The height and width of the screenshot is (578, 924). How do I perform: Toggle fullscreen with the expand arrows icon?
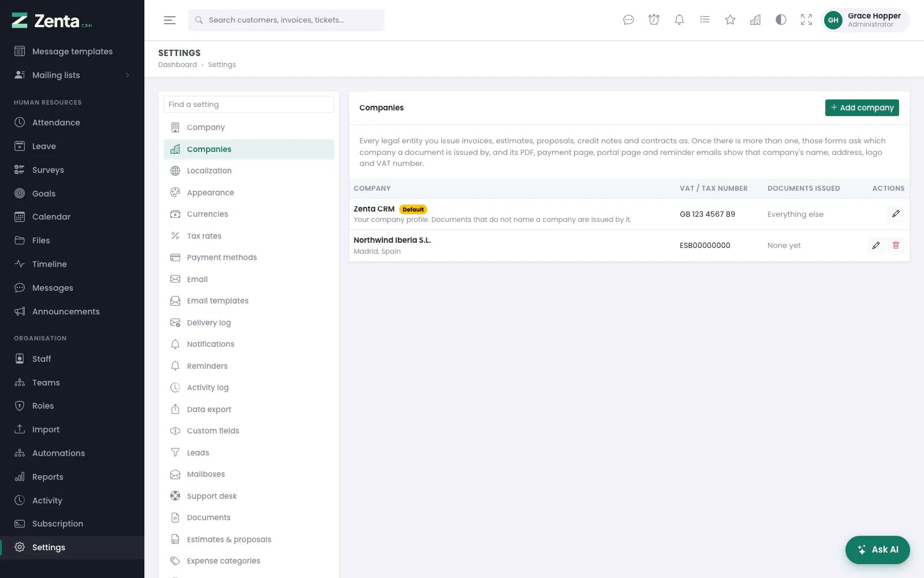pyautogui.click(x=806, y=20)
